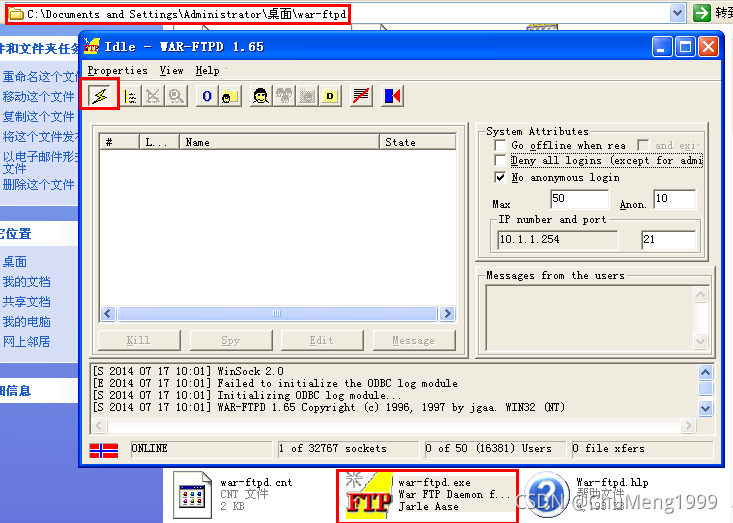Click messages box scroll down arrow

coord(700,341)
